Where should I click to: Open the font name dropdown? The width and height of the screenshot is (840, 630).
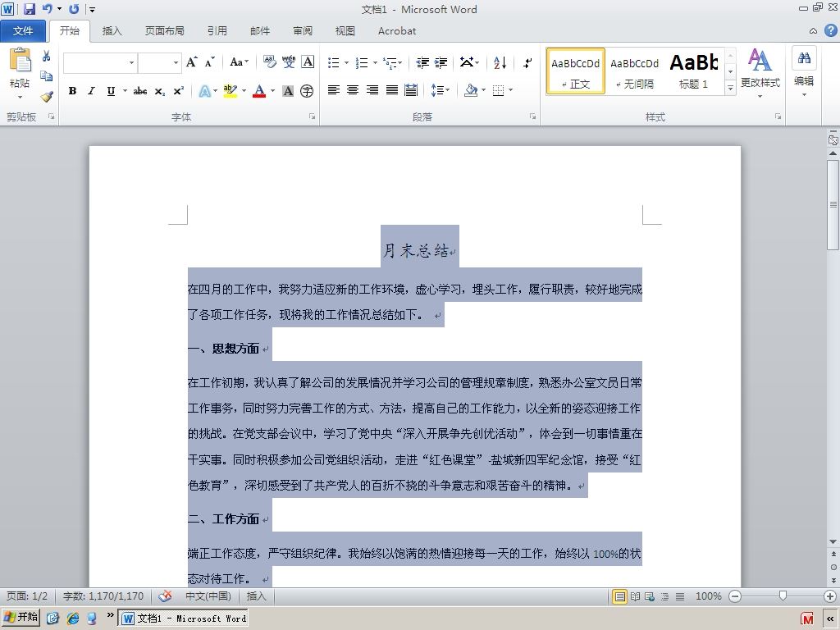pos(131,63)
